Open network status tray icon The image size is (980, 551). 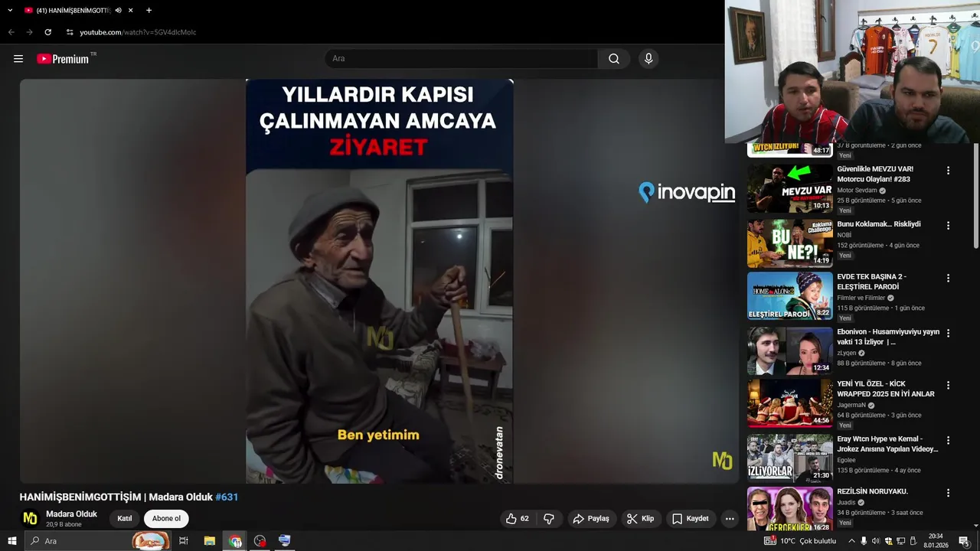(x=900, y=541)
